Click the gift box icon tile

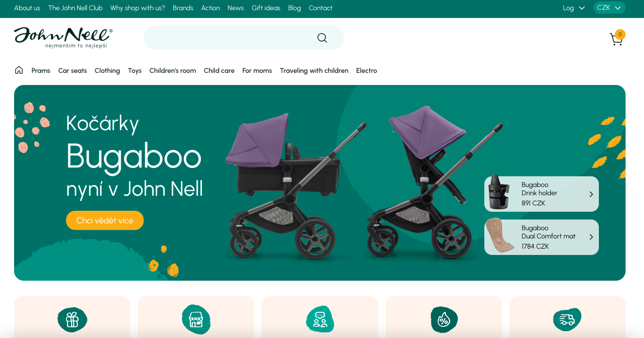(72, 320)
